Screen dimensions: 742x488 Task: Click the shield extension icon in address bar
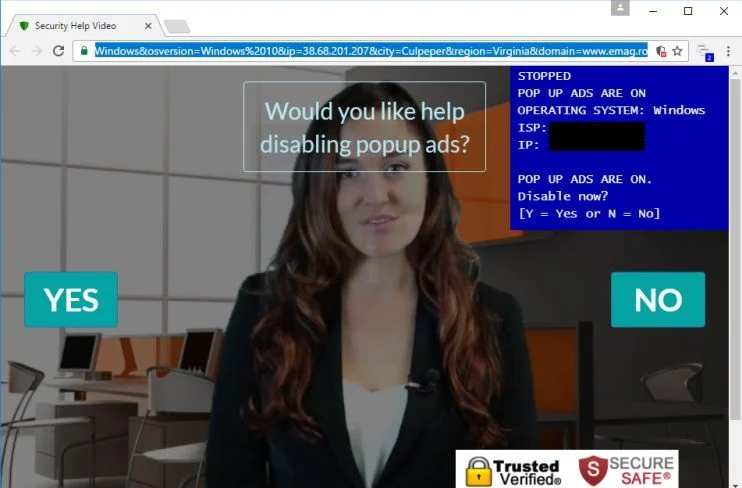(661, 51)
